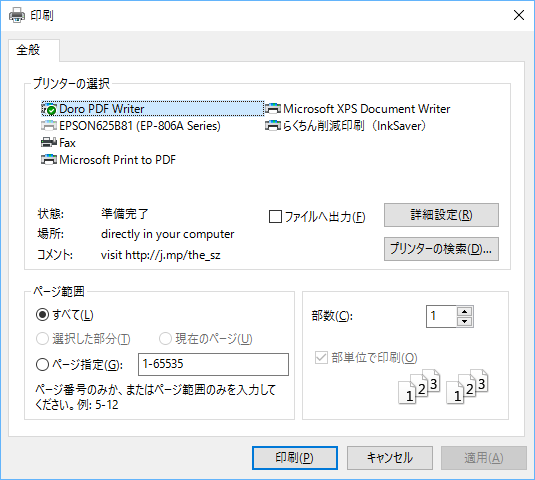Select the ページ指定 radio button
This screenshot has width=535, height=480.
(42, 365)
